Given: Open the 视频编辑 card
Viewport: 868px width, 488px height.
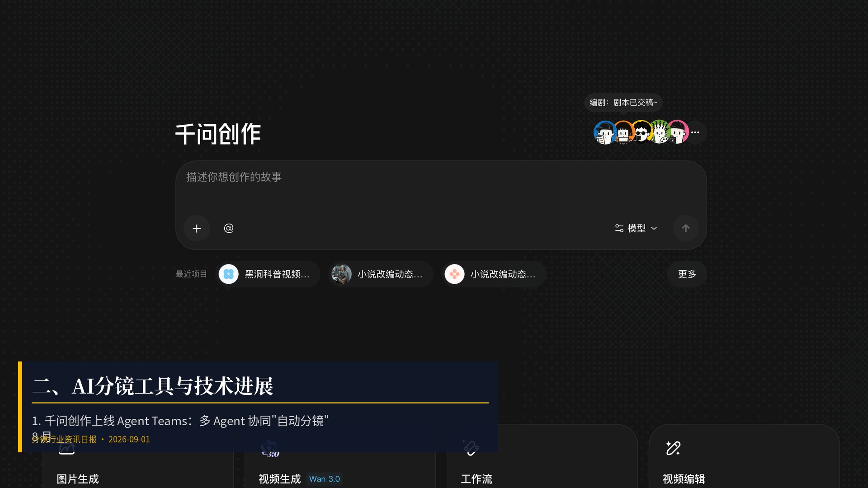Looking at the screenshot, I should pyautogui.click(x=744, y=456).
